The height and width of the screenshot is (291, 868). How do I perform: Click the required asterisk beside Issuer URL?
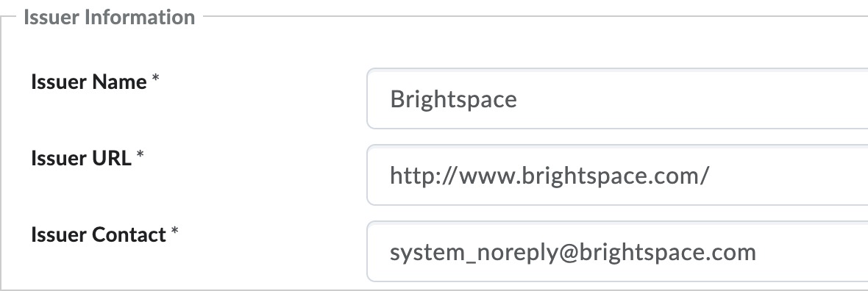tap(140, 155)
